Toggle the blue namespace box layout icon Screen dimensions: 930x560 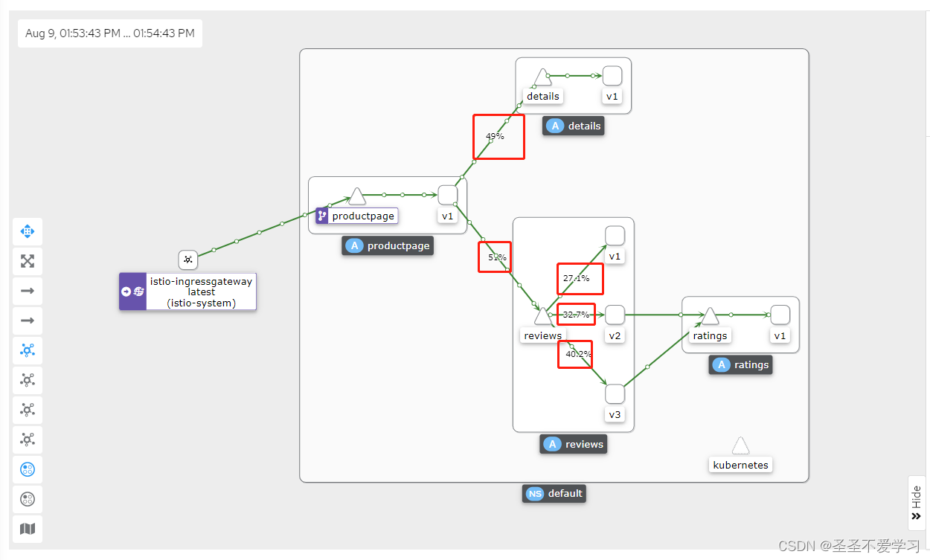tap(28, 469)
